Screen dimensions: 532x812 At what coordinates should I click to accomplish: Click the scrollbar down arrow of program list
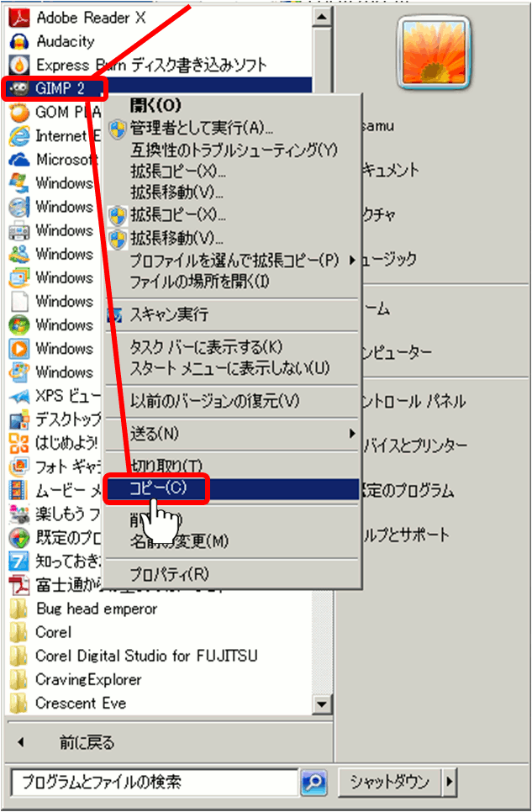tap(323, 703)
